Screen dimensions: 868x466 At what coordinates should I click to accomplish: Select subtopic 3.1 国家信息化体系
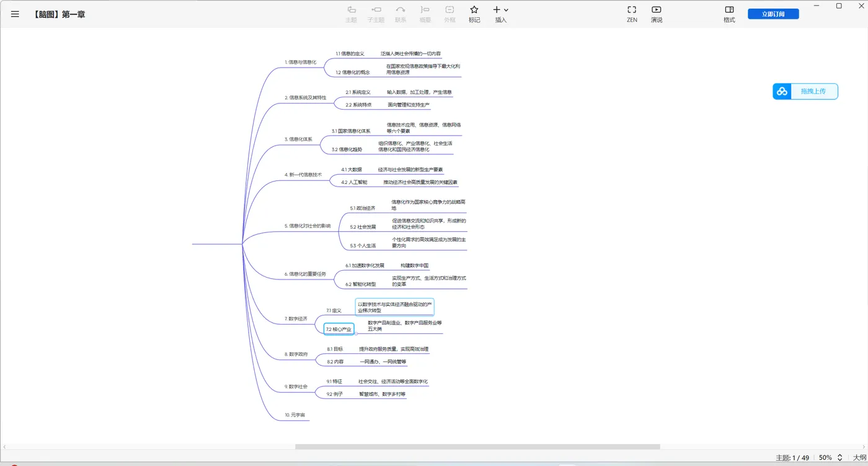351,131
